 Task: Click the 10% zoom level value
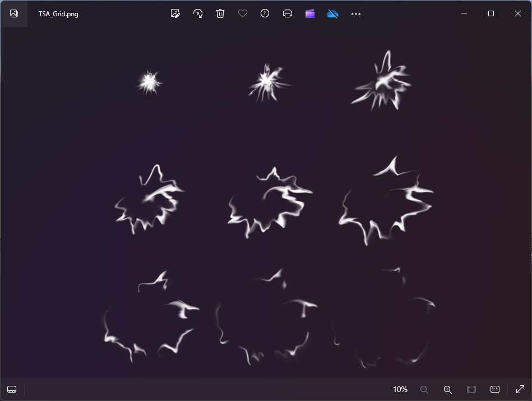click(x=400, y=389)
